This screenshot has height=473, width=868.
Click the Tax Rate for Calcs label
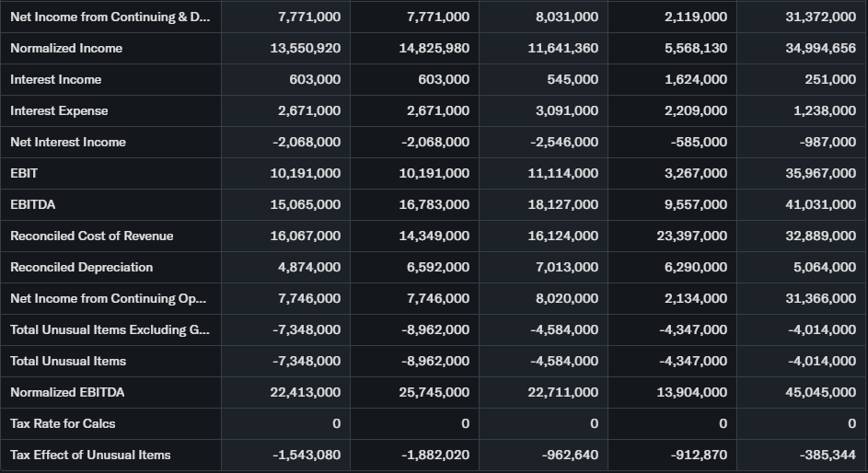[63, 423]
